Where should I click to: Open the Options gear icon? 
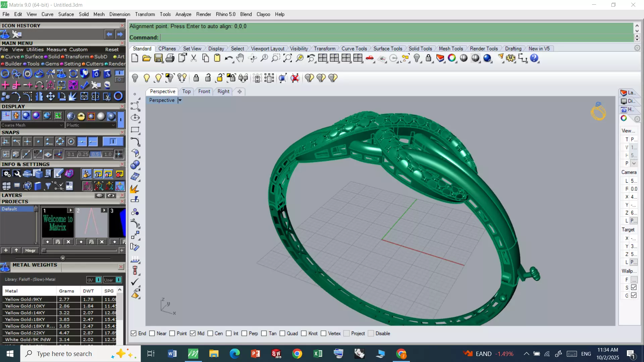[511, 58]
